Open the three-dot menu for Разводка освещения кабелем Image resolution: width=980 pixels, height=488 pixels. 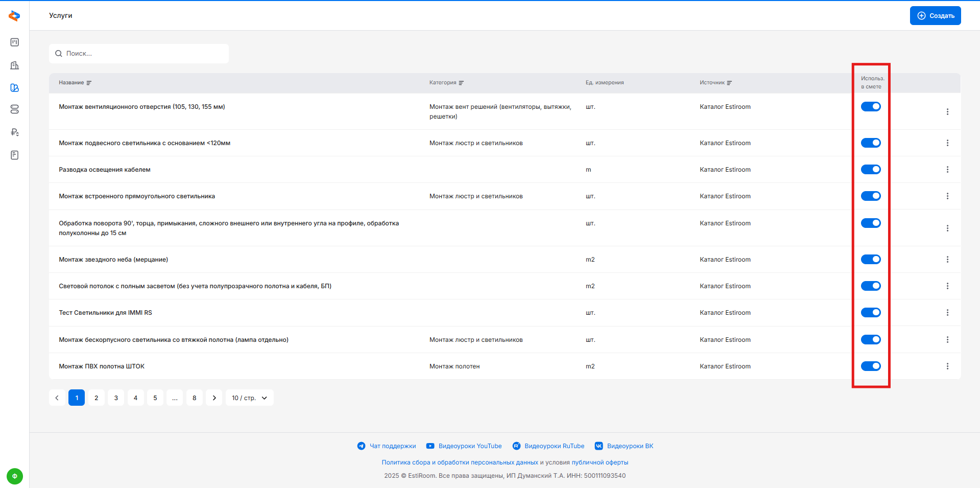point(947,170)
